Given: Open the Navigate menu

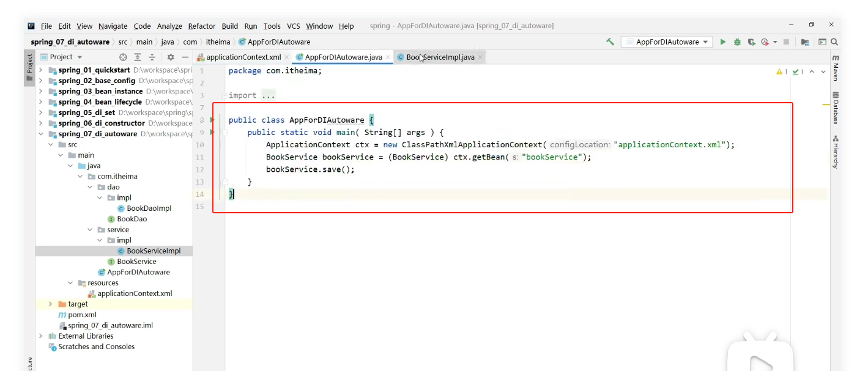Looking at the screenshot, I should (x=113, y=26).
